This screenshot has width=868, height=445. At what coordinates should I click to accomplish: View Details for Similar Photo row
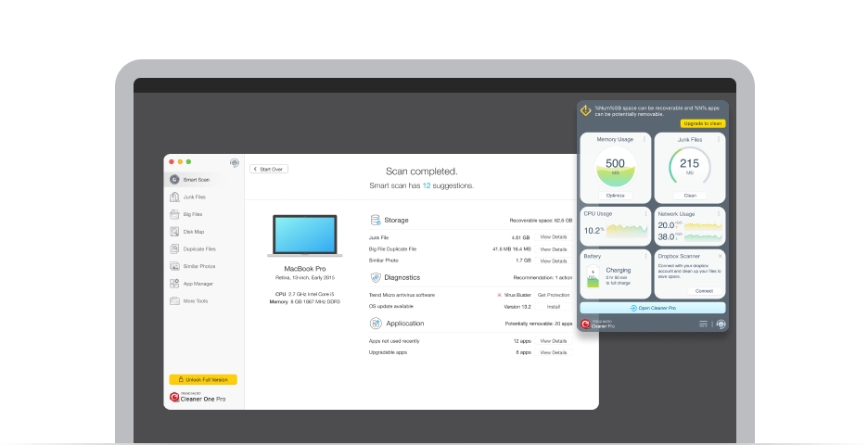coord(554,261)
